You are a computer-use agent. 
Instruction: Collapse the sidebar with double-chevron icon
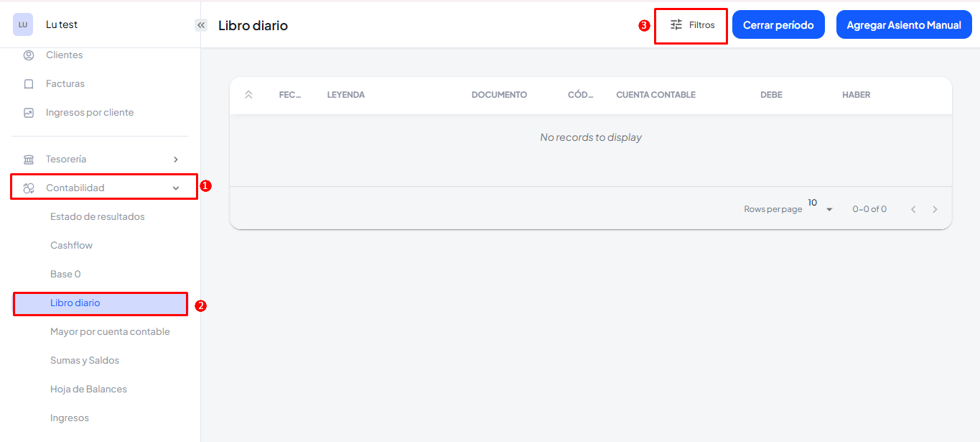(x=201, y=25)
